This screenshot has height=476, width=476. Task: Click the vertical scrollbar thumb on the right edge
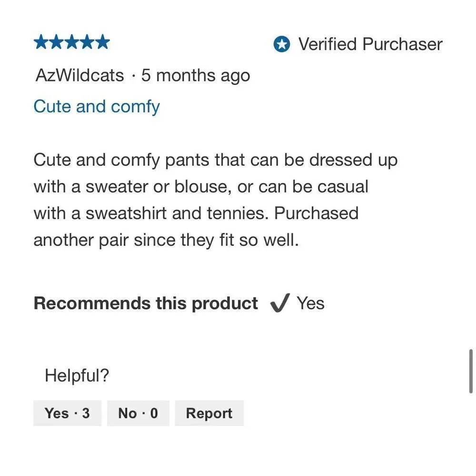point(471,371)
